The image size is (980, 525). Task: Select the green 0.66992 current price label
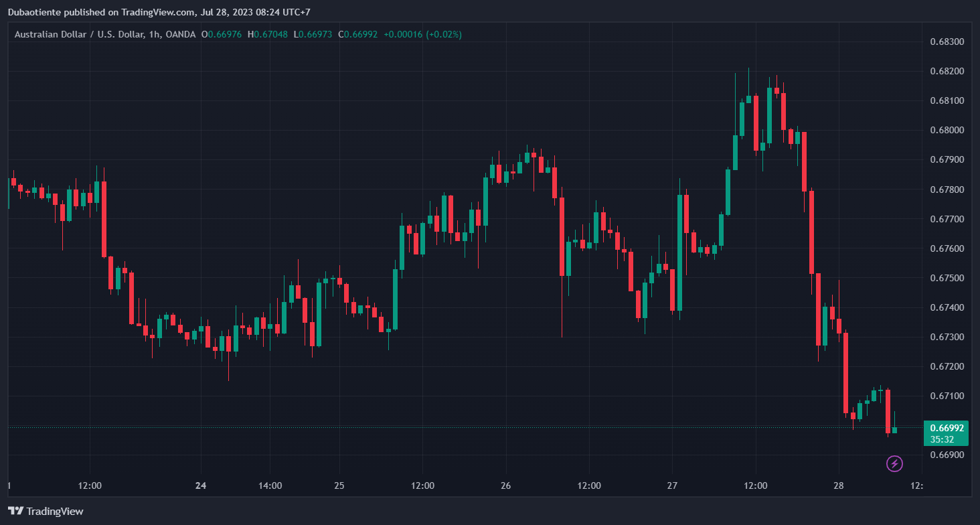[947, 428]
